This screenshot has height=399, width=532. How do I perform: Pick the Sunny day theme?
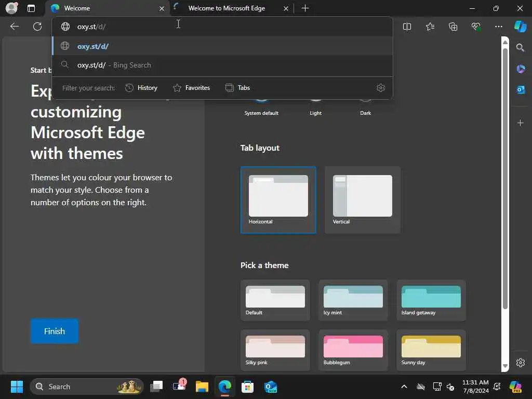[431, 350]
